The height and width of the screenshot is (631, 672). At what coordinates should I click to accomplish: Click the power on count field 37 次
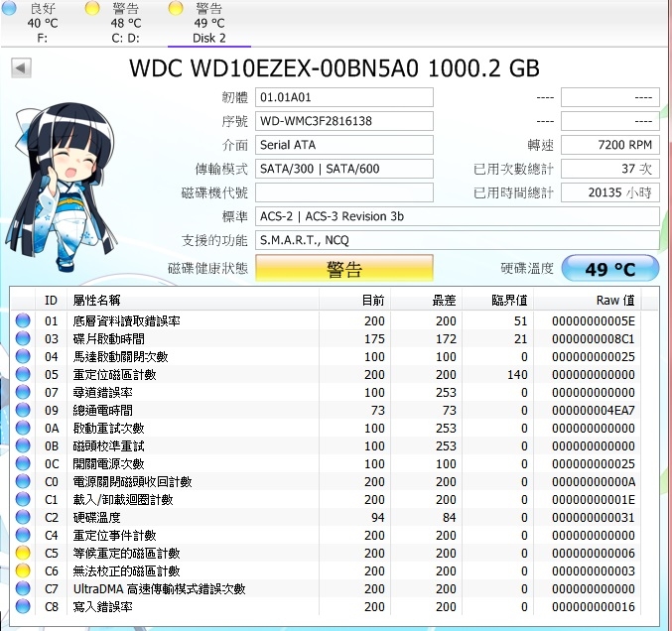pyautogui.click(x=610, y=169)
